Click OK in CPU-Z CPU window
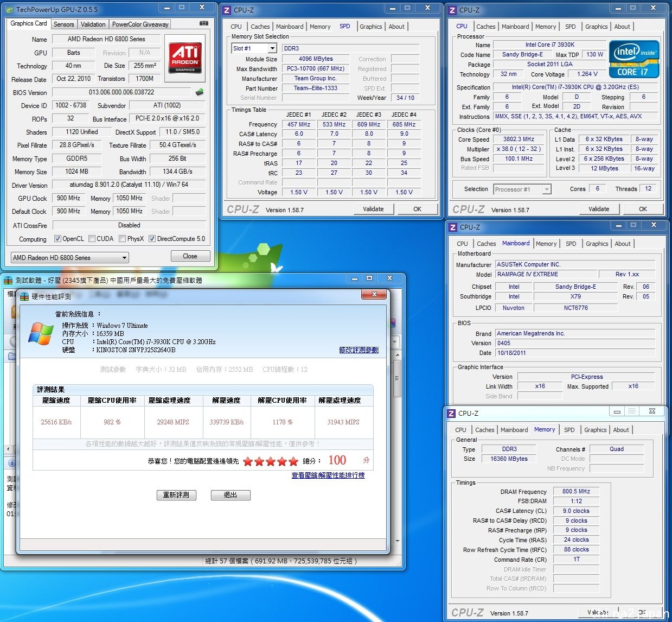 pos(643,209)
